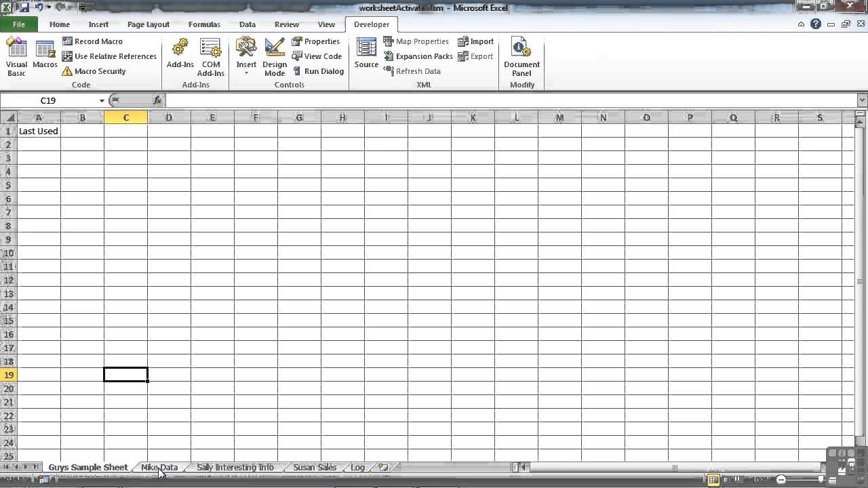This screenshot has height=488, width=868.
Task: Open the Log sheet tab
Action: [x=357, y=467]
